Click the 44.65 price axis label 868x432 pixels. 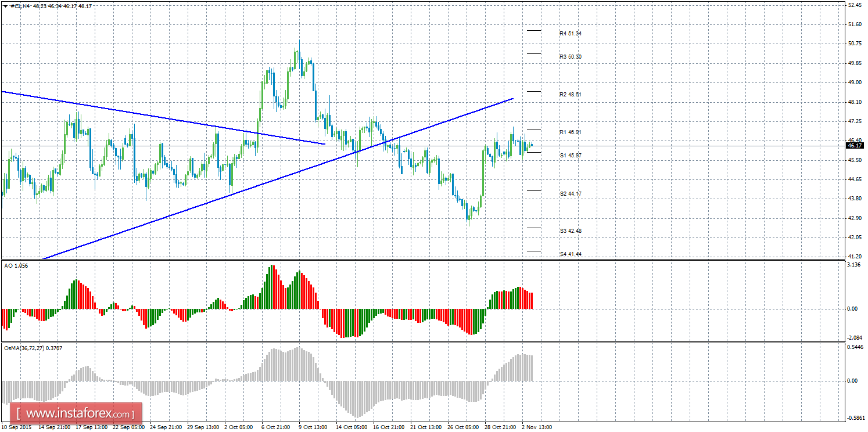pyautogui.click(x=855, y=179)
